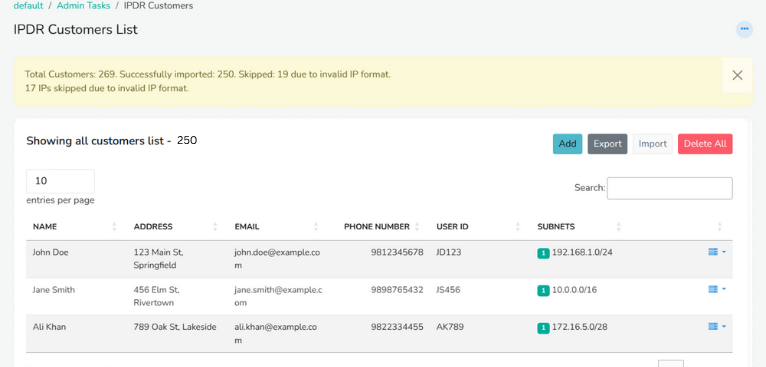Sort table by Email column
The height and width of the screenshot is (367, 766).
point(278,227)
